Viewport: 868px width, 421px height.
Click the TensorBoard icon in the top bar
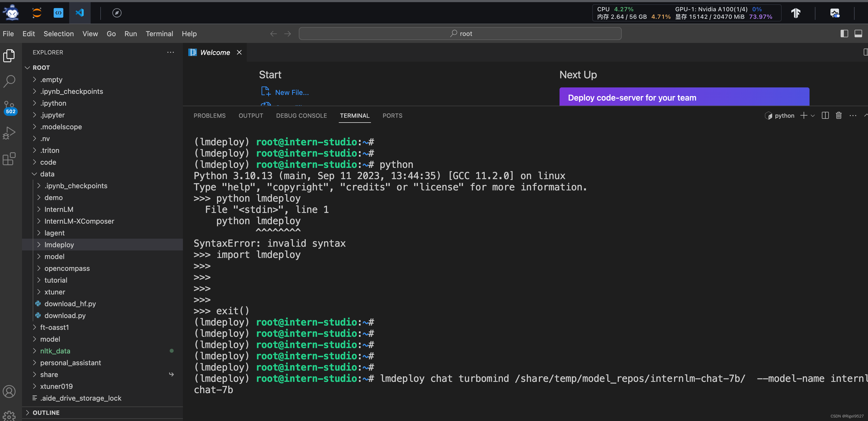(796, 13)
